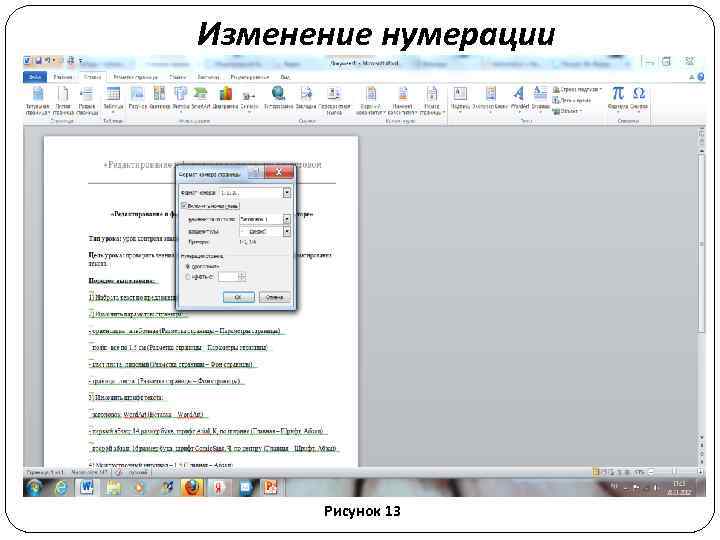720x540 pixels.
Task: Open the Картинка clip art pane
Action: click(x=159, y=98)
